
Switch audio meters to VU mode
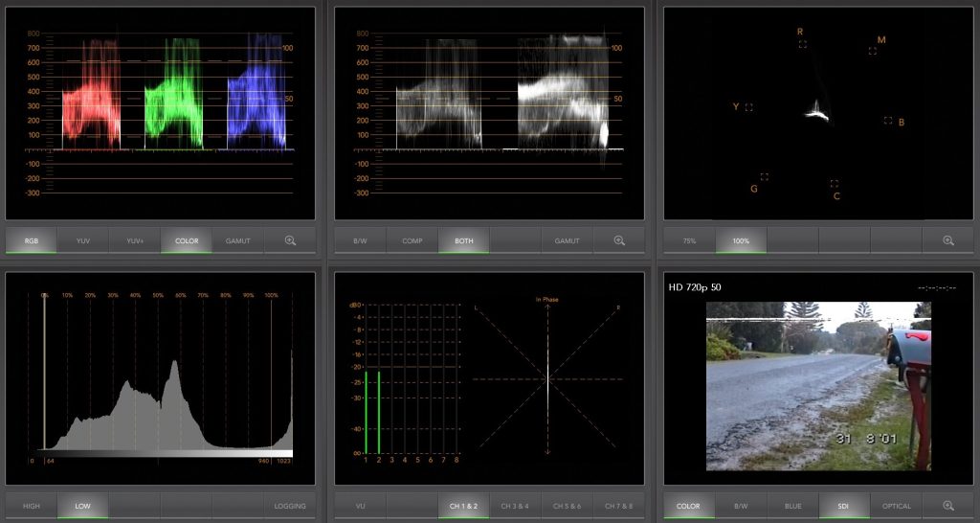[x=360, y=506]
